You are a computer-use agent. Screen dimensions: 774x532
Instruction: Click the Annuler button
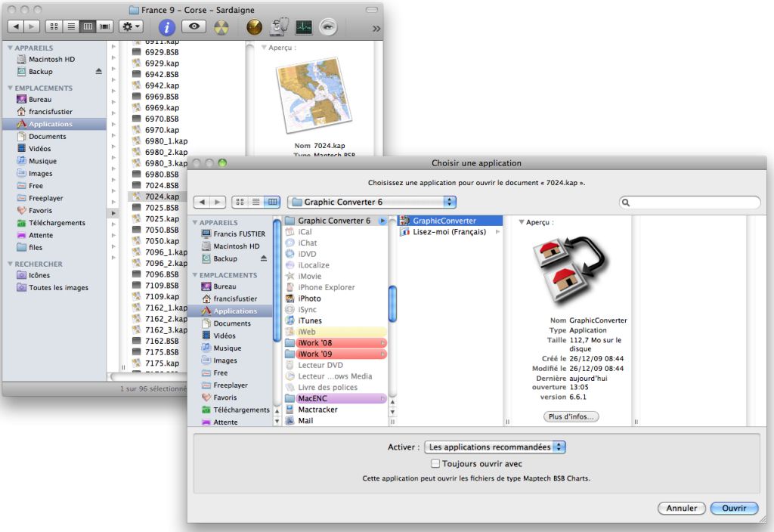(682, 509)
